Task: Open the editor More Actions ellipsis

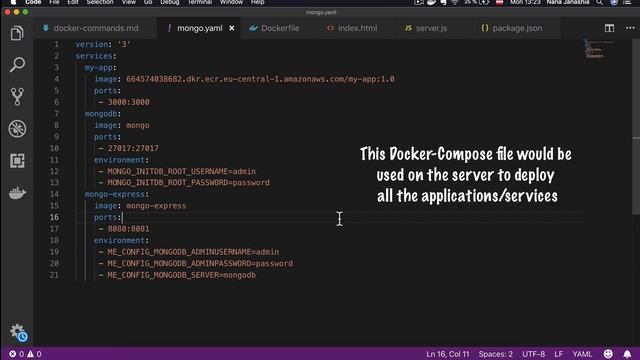Action: 630,28
